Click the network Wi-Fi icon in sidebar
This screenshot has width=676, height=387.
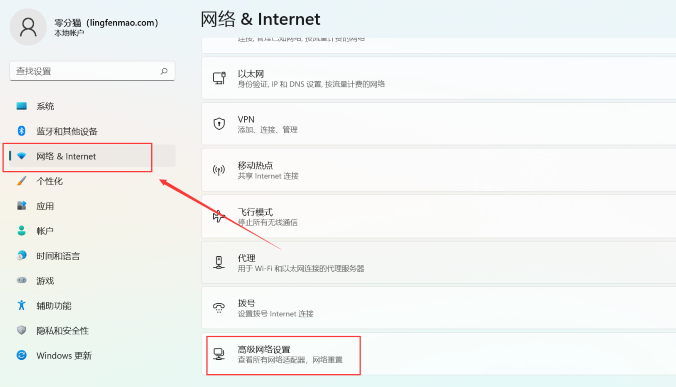coord(22,156)
